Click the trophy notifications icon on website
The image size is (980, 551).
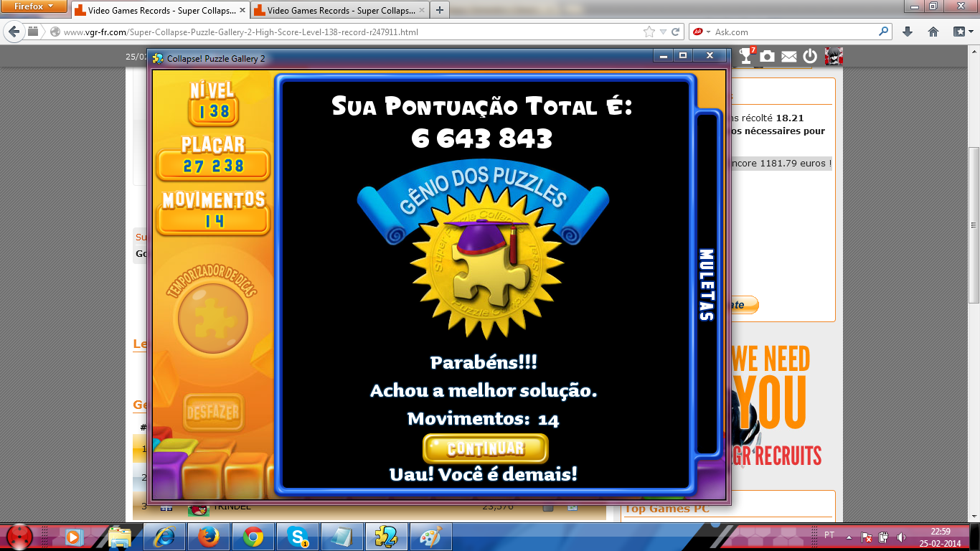coord(748,56)
